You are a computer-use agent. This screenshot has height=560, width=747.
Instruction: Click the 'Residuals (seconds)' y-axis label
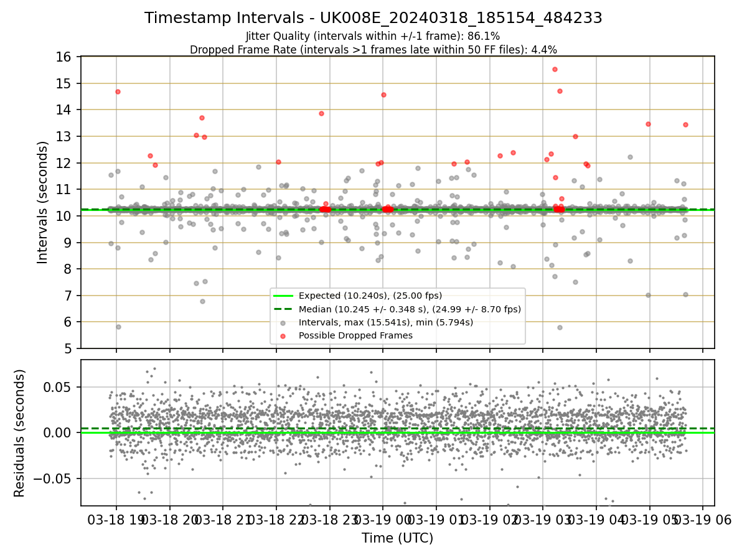pos(21,433)
